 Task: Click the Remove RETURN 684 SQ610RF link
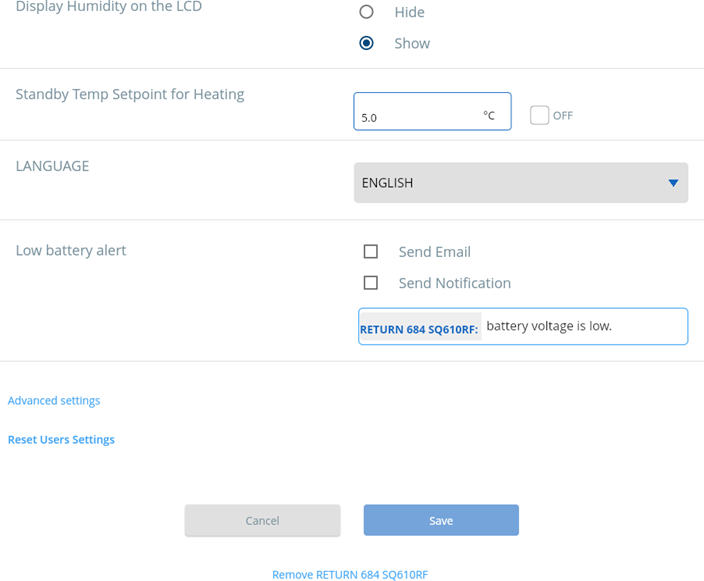click(350, 575)
